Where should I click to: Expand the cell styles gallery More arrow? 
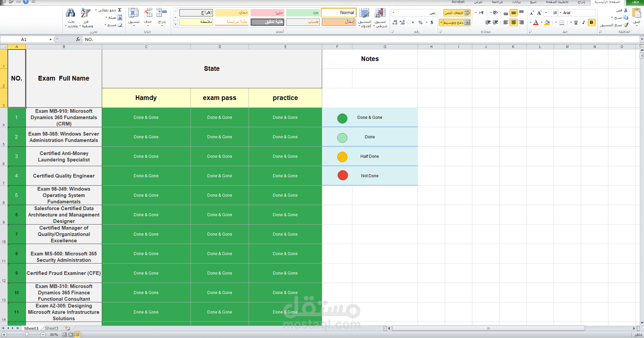(x=175, y=24)
